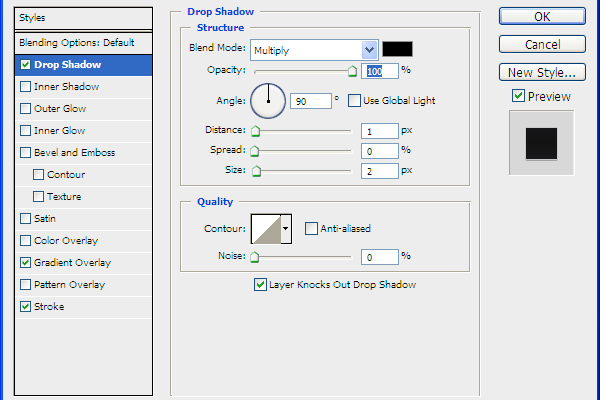Check the Anti-aliased option
The width and height of the screenshot is (600, 400).
[311, 229]
